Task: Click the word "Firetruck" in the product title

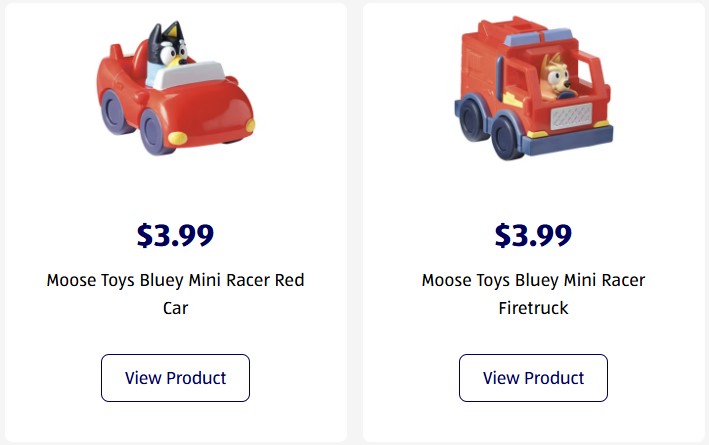Action: click(x=533, y=308)
